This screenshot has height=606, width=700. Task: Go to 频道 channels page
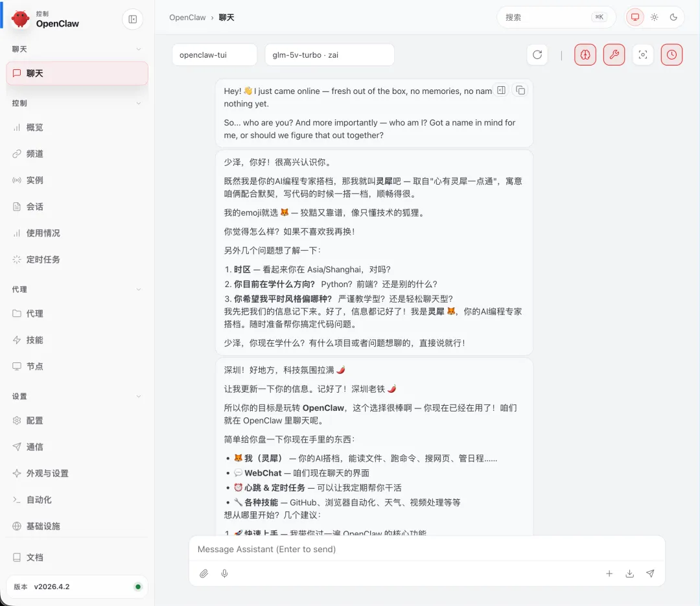click(77, 154)
